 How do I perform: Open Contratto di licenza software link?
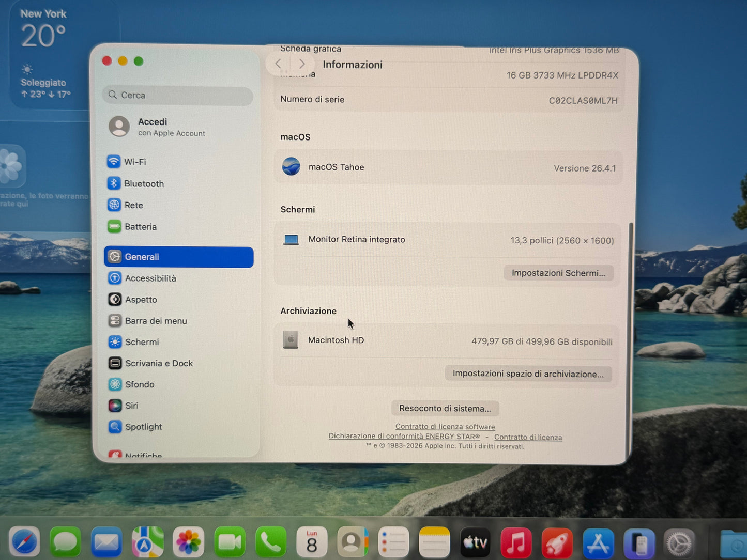[x=445, y=427]
